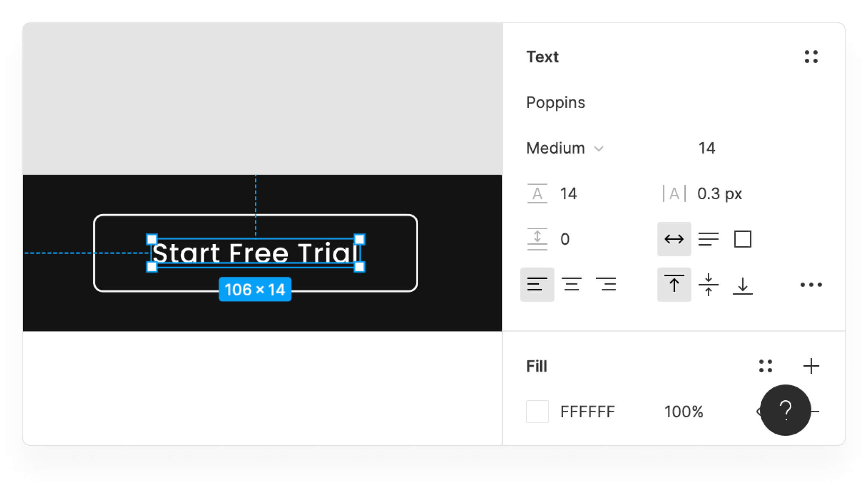Align text center horizontally

click(571, 284)
